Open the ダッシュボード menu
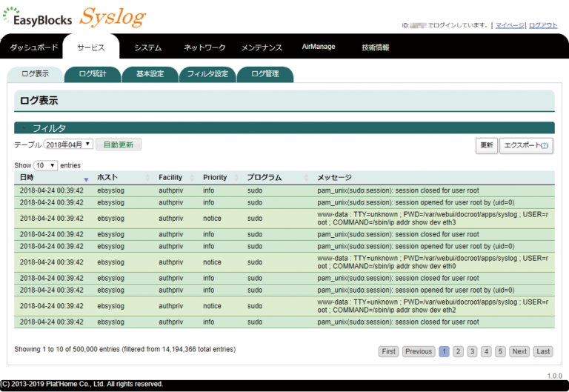Viewport: 569px width, 392px height. (33, 47)
